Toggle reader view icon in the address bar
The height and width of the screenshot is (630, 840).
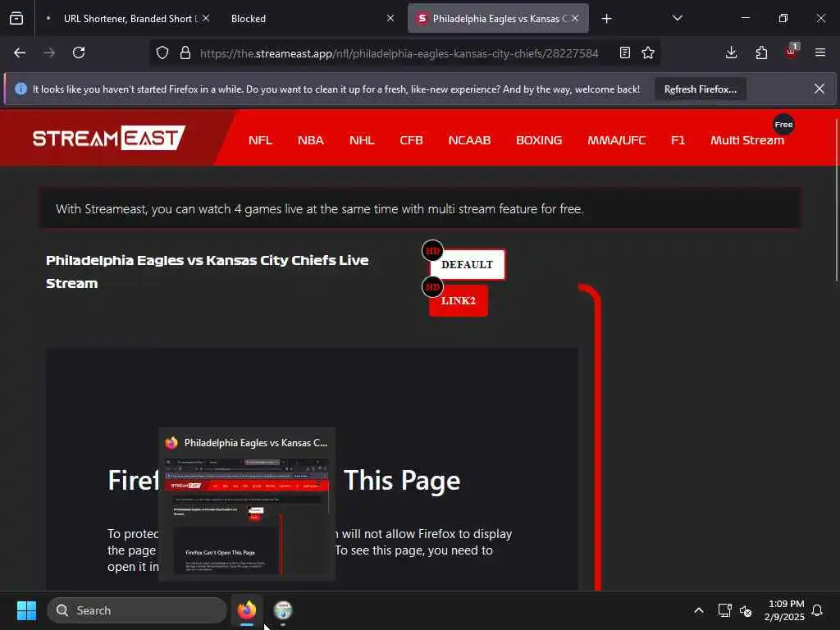pos(624,52)
